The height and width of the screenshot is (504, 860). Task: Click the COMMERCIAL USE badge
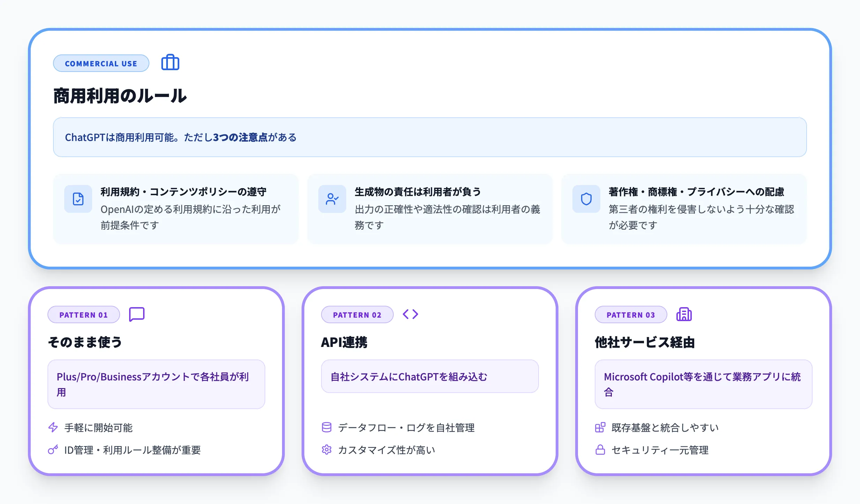(x=101, y=63)
